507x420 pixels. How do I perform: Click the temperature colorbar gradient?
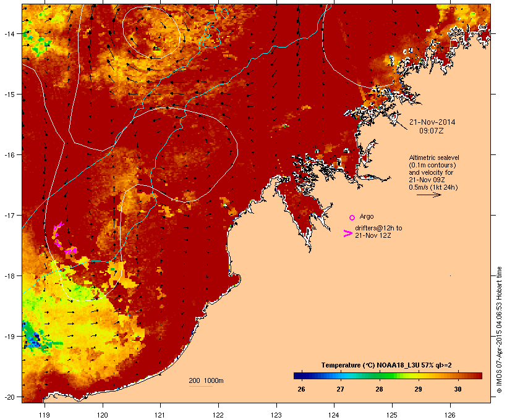pyautogui.click(x=388, y=376)
